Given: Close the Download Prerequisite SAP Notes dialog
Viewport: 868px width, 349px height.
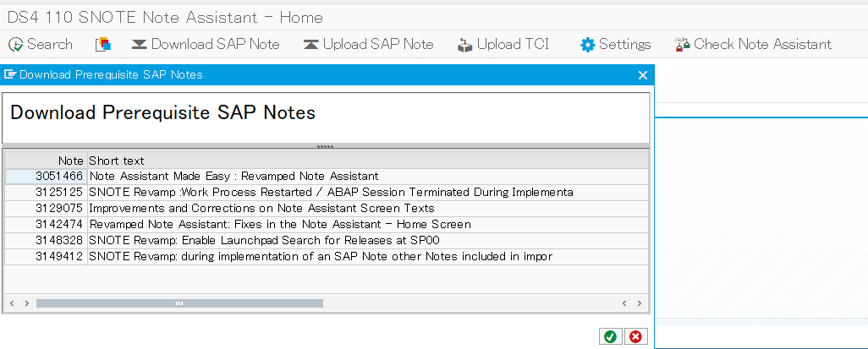Looking at the screenshot, I should click(x=643, y=75).
